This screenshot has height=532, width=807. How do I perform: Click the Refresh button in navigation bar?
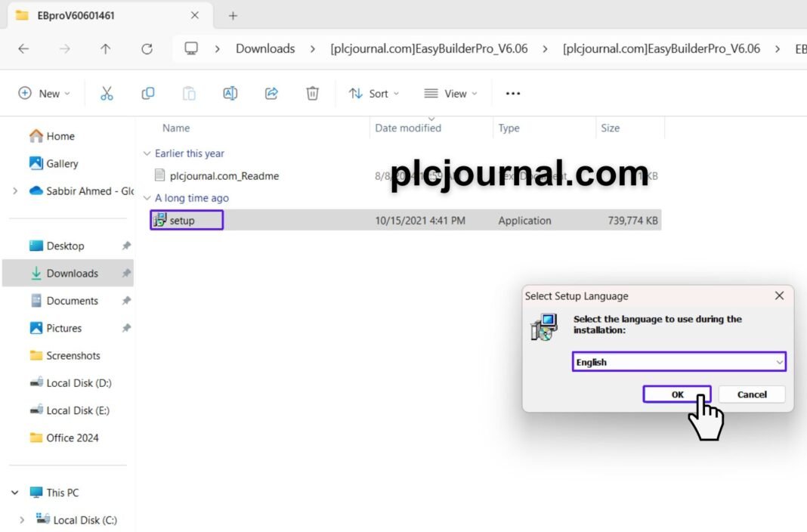coord(147,49)
